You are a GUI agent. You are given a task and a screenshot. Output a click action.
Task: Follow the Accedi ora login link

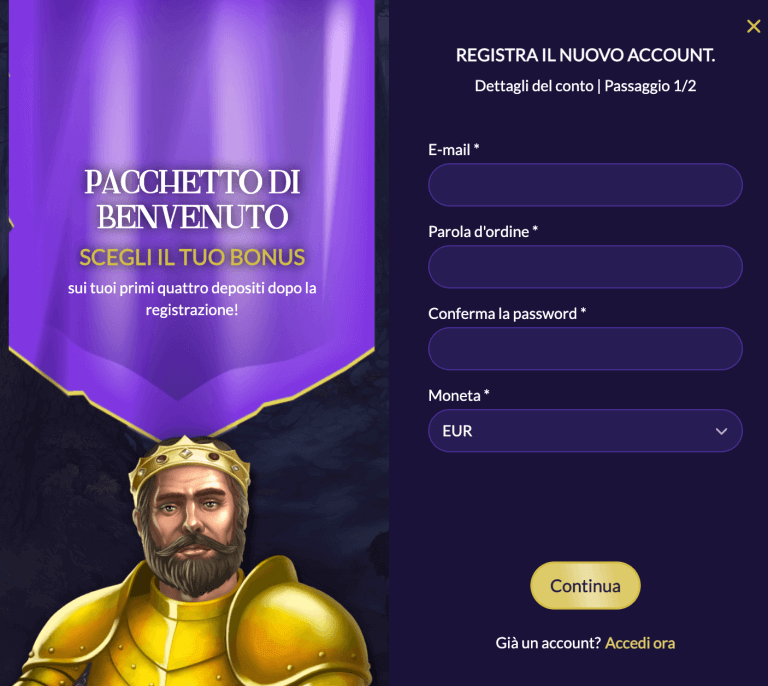tap(640, 643)
